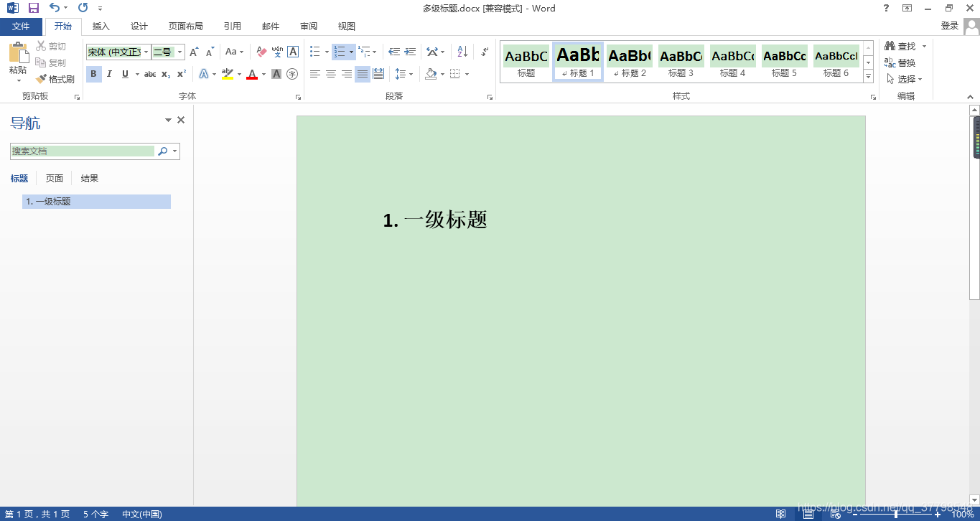Viewport: 980px width, 521px height.
Task: Click the zoom slider in status bar
Action: tap(895, 514)
